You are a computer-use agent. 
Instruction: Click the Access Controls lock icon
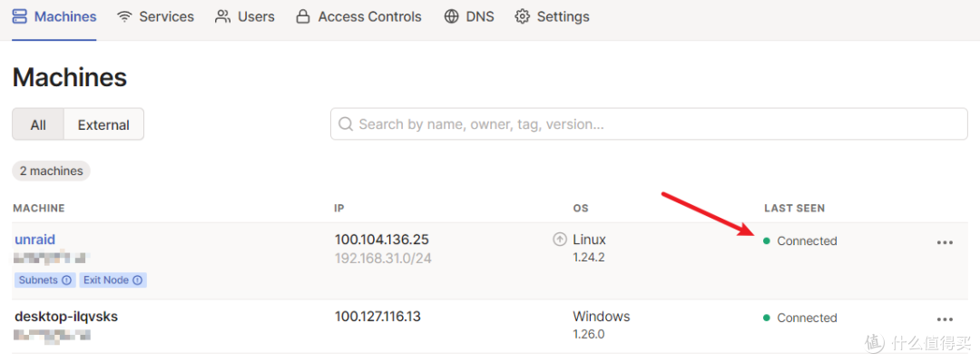pyautogui.click(x=303, y=17)
